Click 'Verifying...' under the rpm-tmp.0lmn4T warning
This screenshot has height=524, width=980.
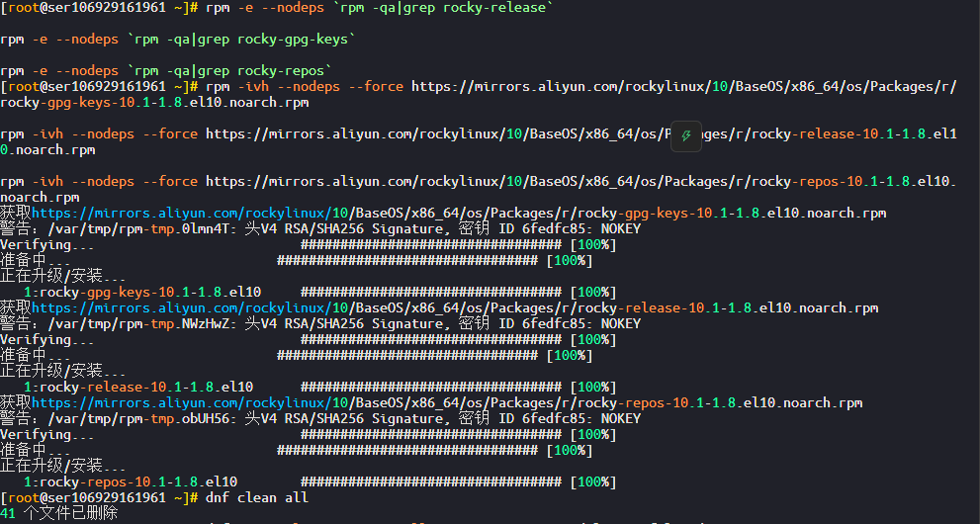pyautogui.click(x=46, y=245)
